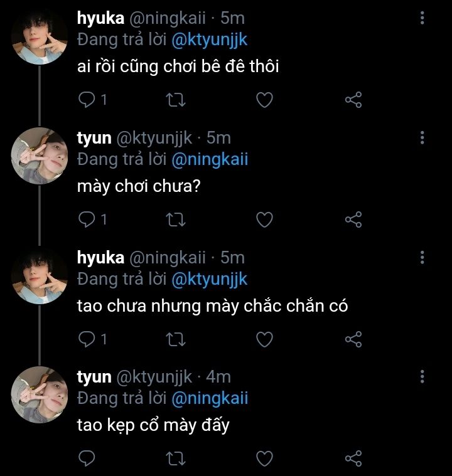Open more options on 'mày chơi chưa?' tweet

tap(422, 137)
